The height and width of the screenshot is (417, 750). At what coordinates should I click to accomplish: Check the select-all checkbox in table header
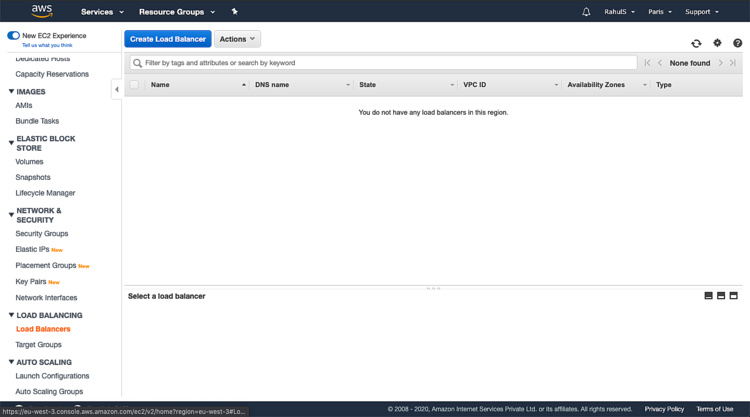(134, 85)
